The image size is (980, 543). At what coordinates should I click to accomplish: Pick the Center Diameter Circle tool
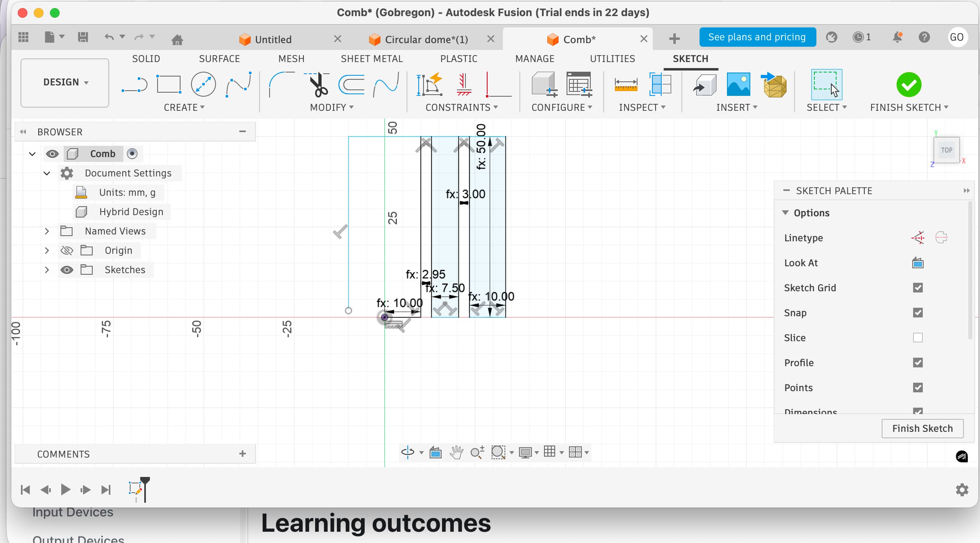tap(203, 84)
